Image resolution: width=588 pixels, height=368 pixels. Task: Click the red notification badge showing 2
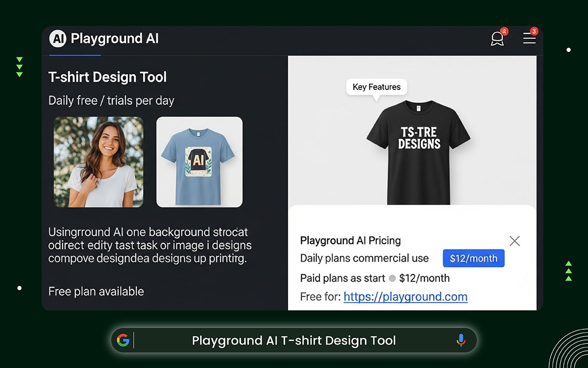pos(504,30)
